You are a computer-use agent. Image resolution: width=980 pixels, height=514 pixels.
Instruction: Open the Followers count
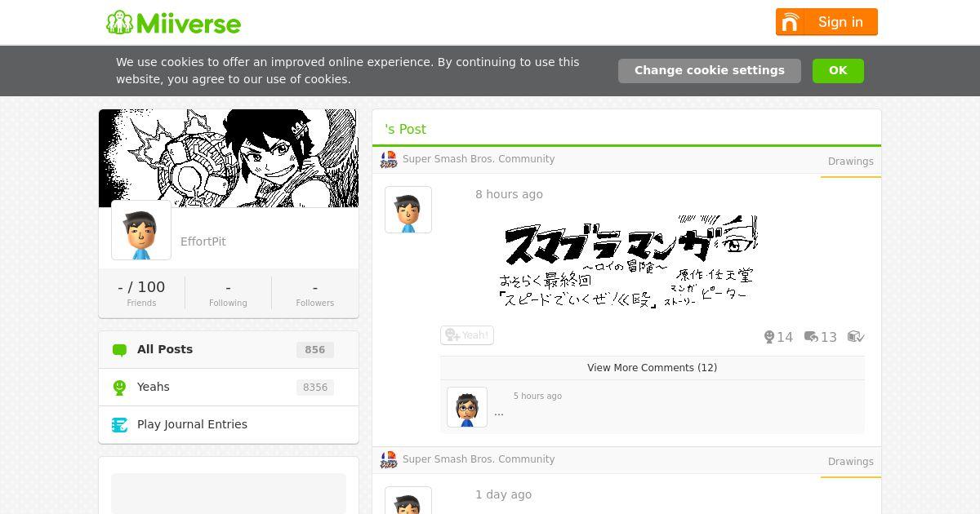pyautogui.click(x=315, y=293)
